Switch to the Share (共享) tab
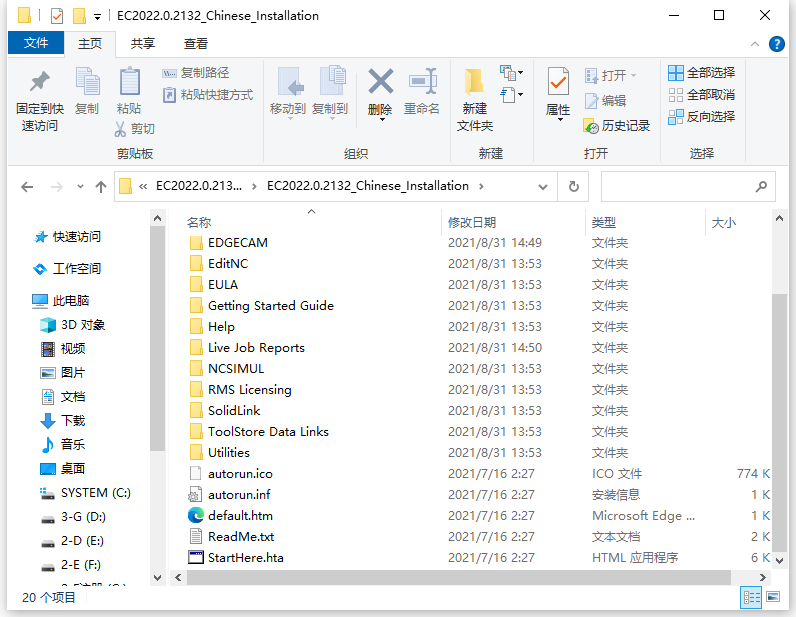Screen dimensions: 796x617 click(x=143, y=44)
